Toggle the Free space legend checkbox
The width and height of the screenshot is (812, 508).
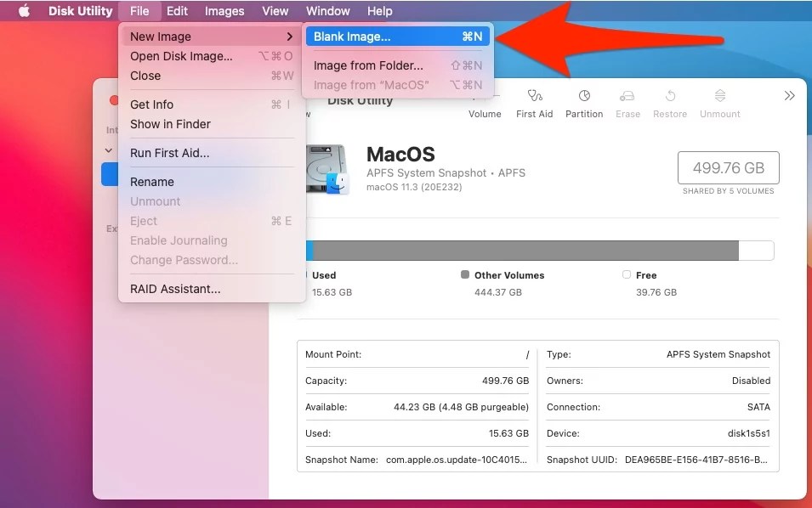pyautogui.click(x=627, y=274)
